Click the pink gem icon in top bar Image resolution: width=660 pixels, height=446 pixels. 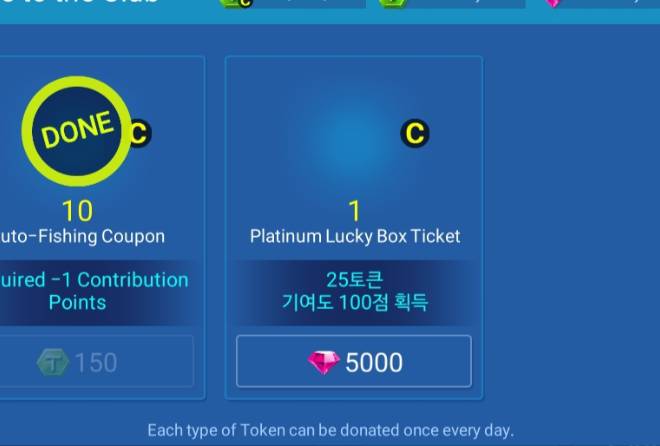(553, 3)
